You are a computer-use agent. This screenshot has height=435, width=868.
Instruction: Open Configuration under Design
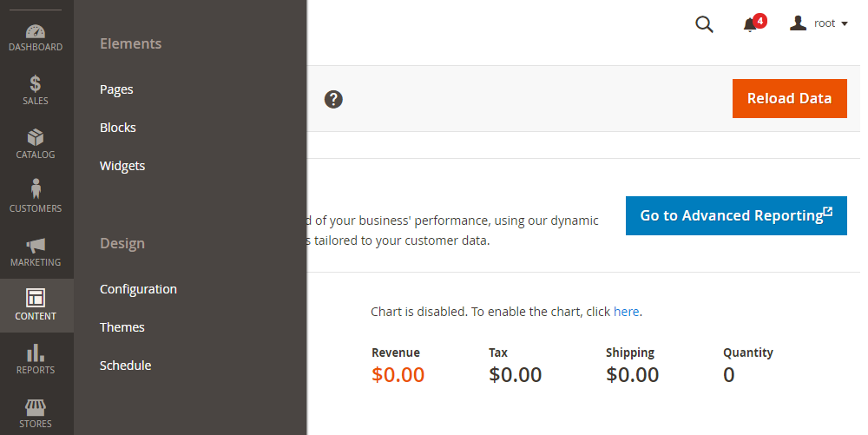(x=138, y=289)
